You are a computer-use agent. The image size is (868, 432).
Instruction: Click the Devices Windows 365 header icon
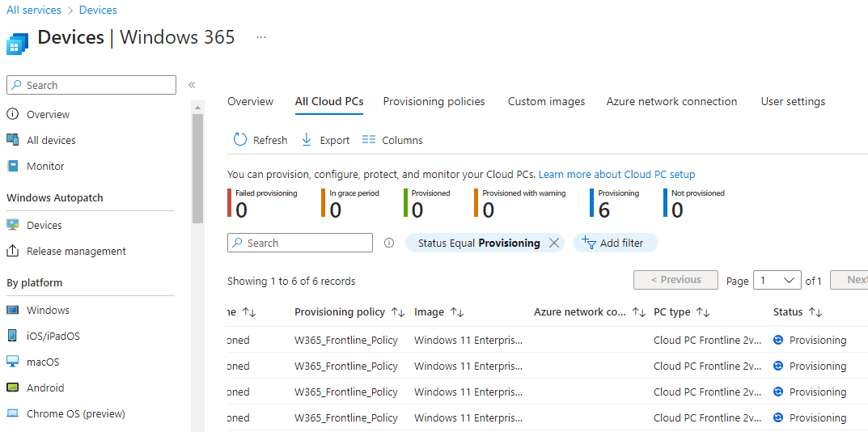17,44
